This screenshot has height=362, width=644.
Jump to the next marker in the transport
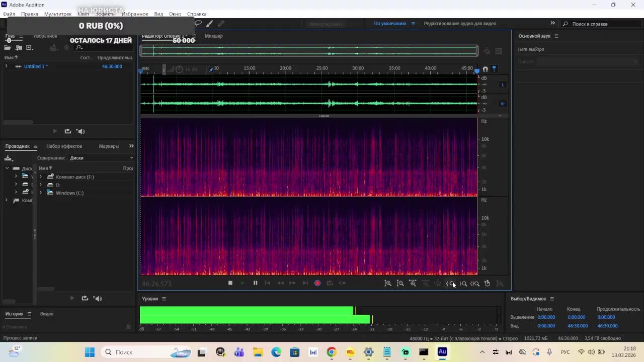(x=305, y=283)
